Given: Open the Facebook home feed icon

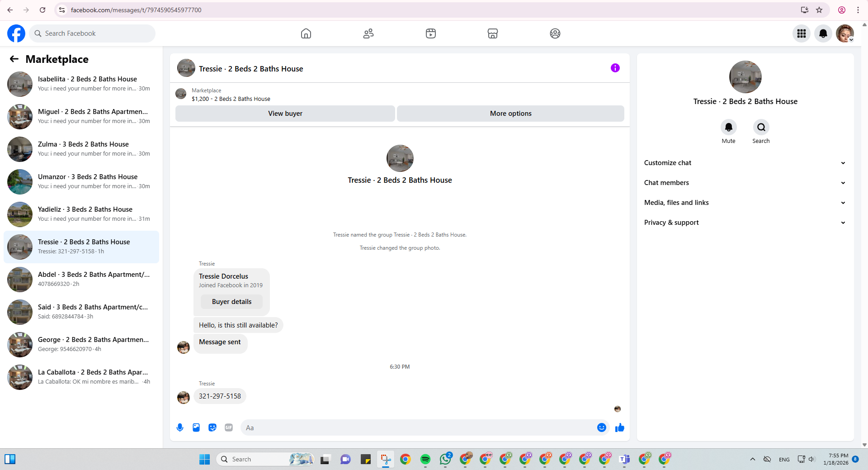Looking at the screenshot, I should coord(306,33).
